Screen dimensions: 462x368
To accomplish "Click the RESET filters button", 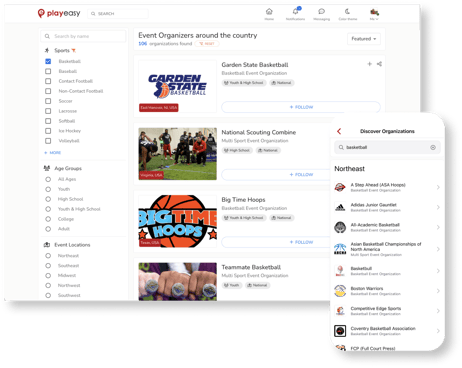I will pos(207,44).
